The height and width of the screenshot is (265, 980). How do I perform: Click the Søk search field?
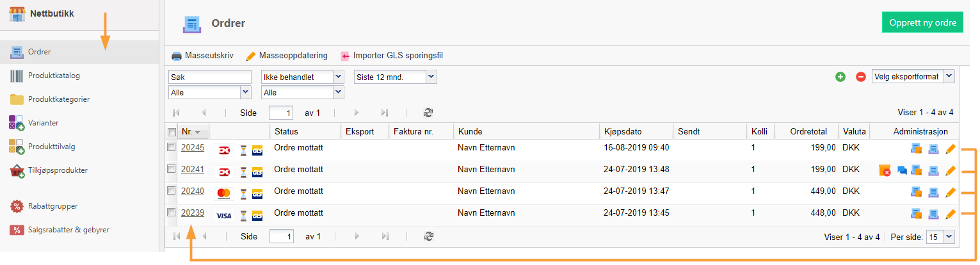pyautogui.click(x=210, y=77)
